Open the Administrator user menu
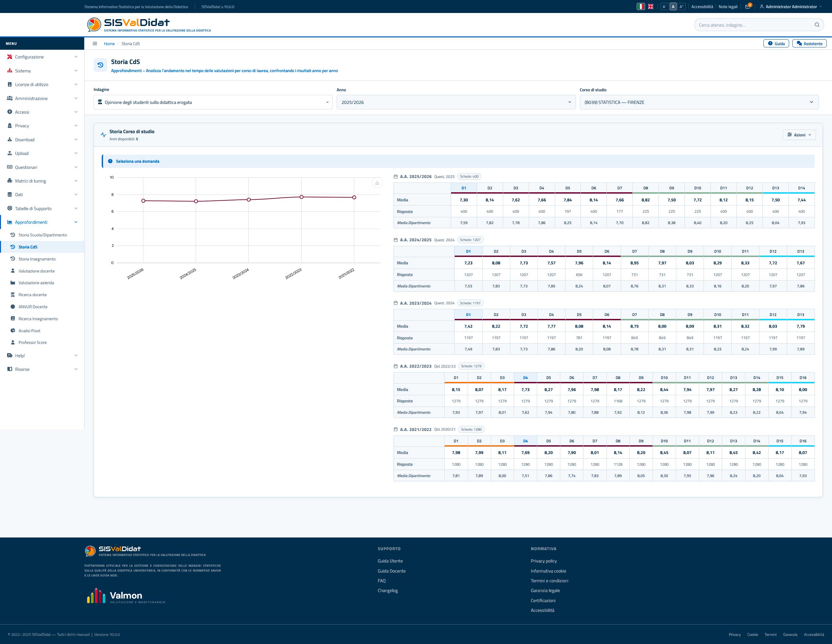This screenshot has height=644, width=832. 790,6
